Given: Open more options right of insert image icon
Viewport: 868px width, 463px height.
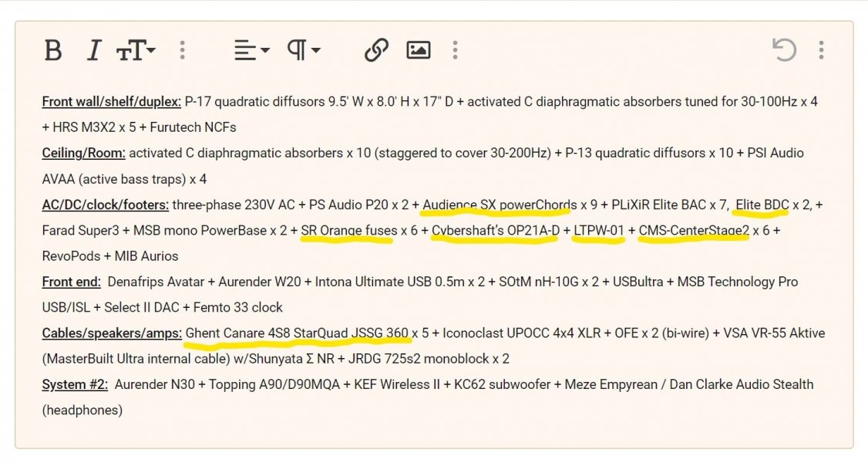Looking at the screenshot, I should [x=455, y=51].
